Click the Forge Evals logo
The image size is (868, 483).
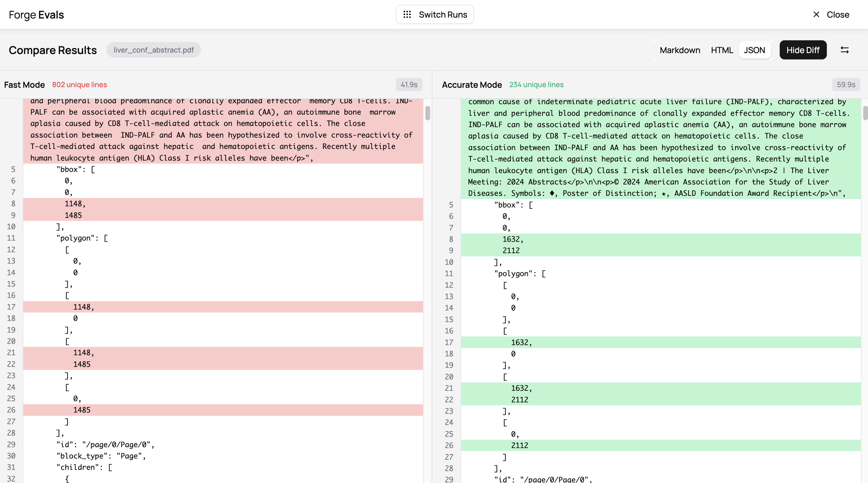[x=36, y=15]
